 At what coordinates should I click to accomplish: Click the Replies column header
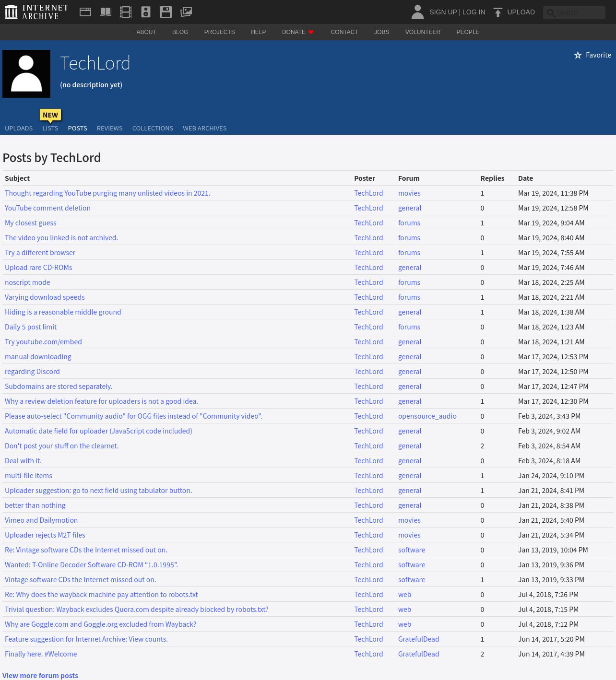point(492,178)
